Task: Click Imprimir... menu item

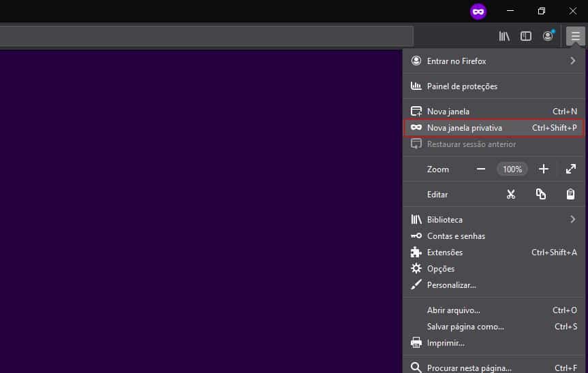Action: point(494,342)
